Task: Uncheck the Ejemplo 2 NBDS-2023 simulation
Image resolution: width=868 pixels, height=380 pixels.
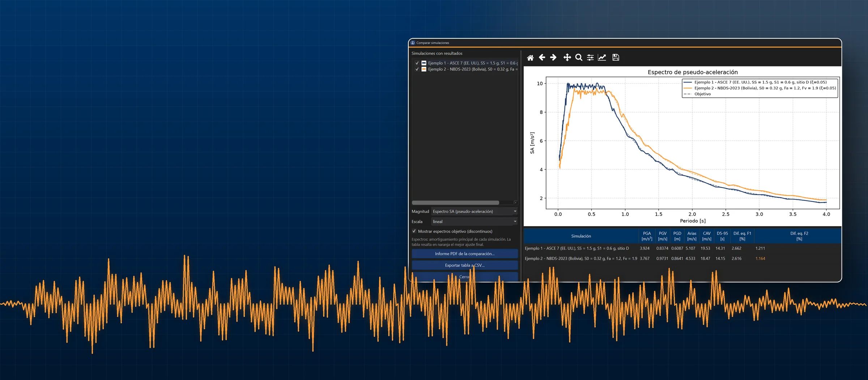Action: tap(417, 69)
